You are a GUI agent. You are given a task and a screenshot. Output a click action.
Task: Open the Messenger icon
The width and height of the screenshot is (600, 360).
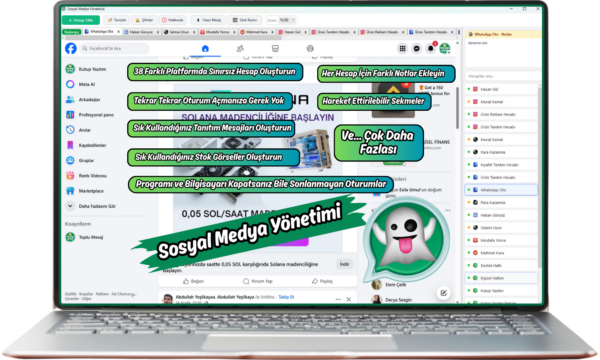point(416,49)
